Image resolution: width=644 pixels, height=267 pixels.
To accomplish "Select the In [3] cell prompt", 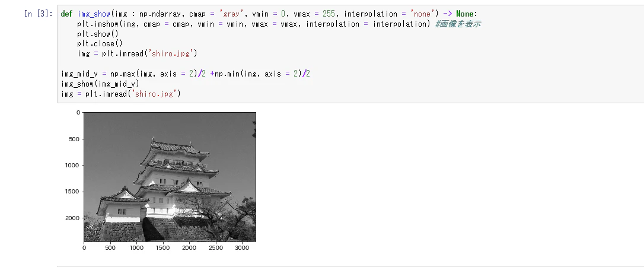I will 38,14.
